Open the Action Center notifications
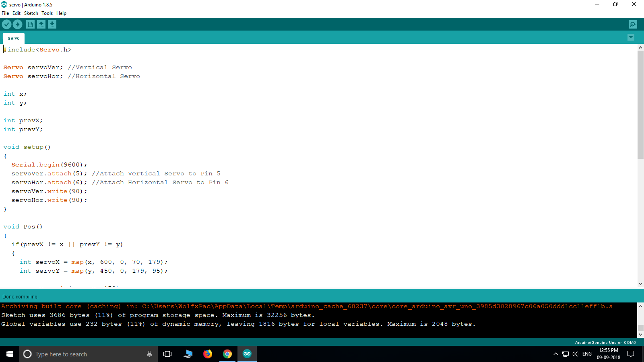Viewport: 644px width, 362px height. pos(631,354)
